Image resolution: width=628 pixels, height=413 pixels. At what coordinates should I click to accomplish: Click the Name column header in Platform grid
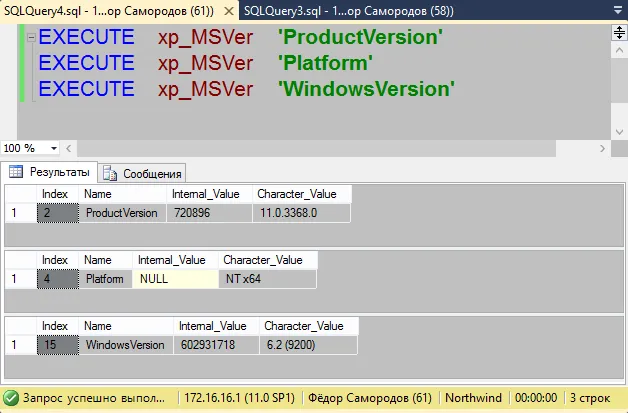tap(98, 260)
